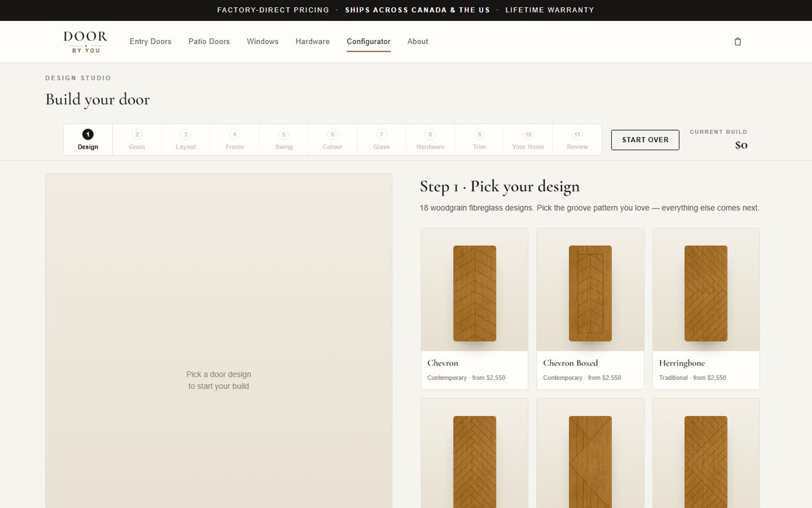
Task: Go to step 3 Layout
Action: 185,140
